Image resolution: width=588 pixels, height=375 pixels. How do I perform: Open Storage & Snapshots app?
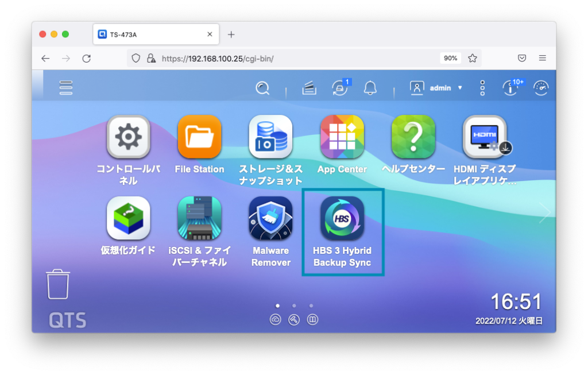[271, 137]
